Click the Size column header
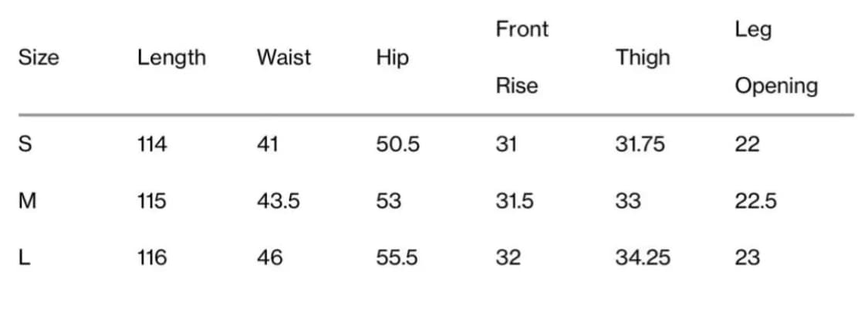Image resolution: width=868 pixels, height=316 pixels. click(x=39, y=57)
